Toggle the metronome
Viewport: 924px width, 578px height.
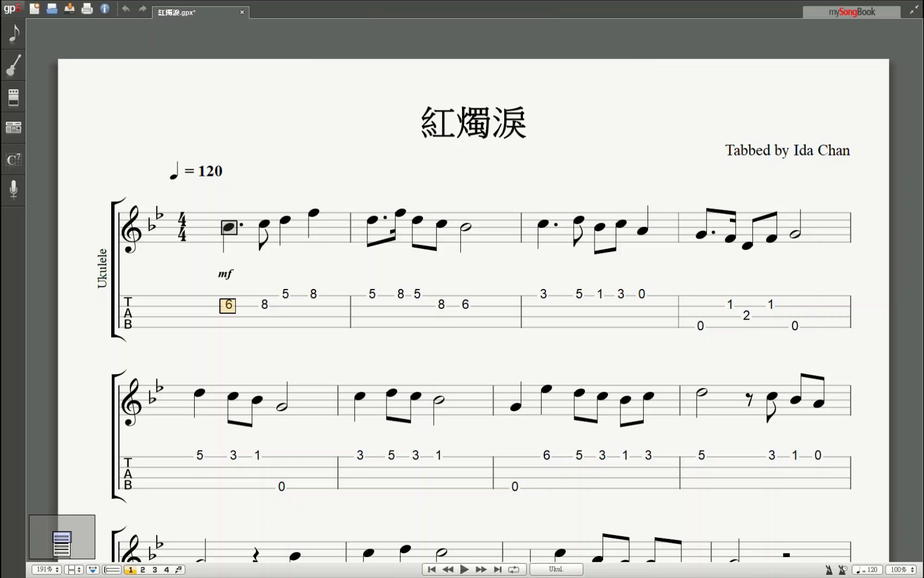829,570
